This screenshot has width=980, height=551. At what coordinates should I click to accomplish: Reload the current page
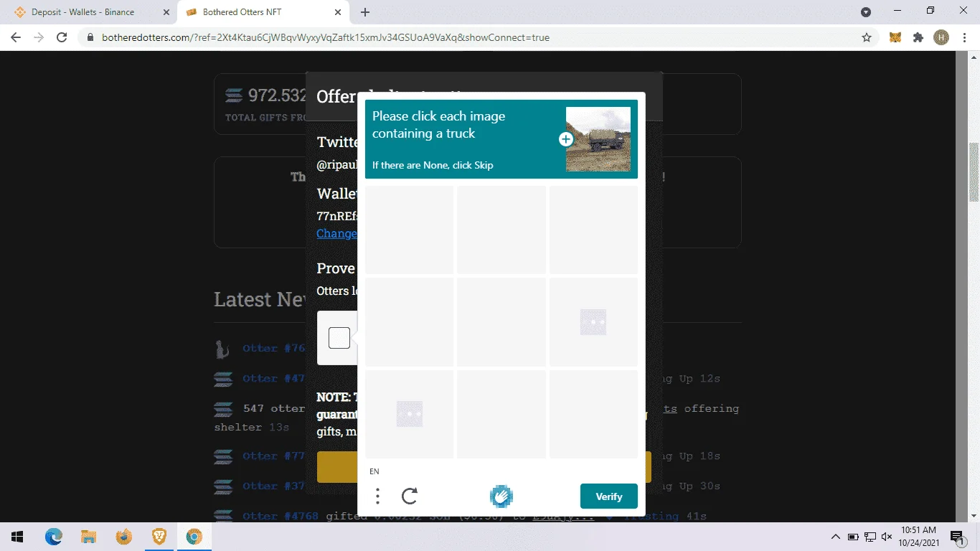point(62,37)
